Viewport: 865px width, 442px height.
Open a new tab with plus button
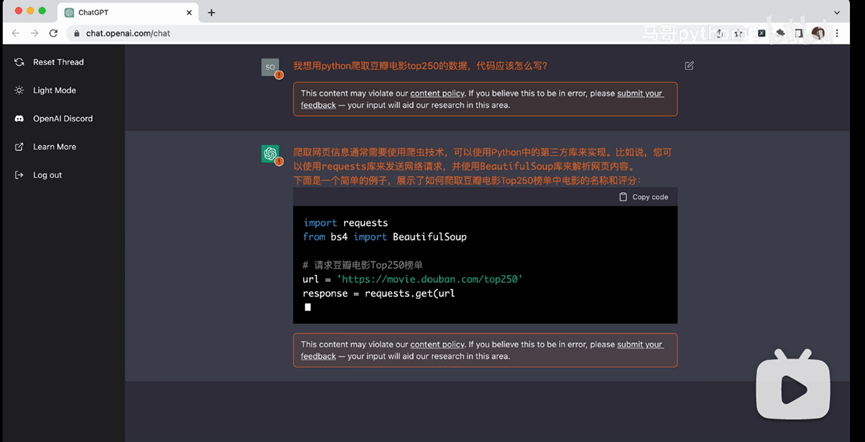(211, 12)
